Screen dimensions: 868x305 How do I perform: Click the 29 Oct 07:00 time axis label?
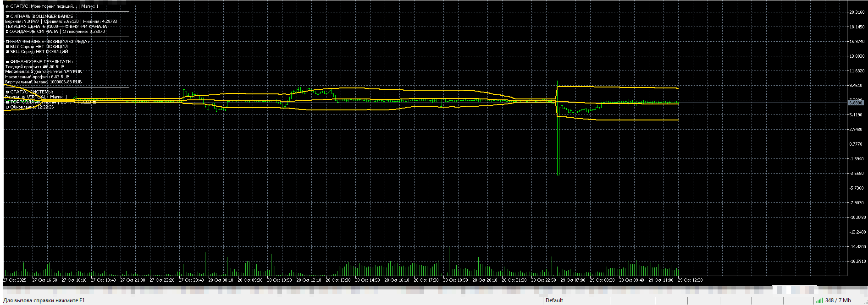click(573, 280)
